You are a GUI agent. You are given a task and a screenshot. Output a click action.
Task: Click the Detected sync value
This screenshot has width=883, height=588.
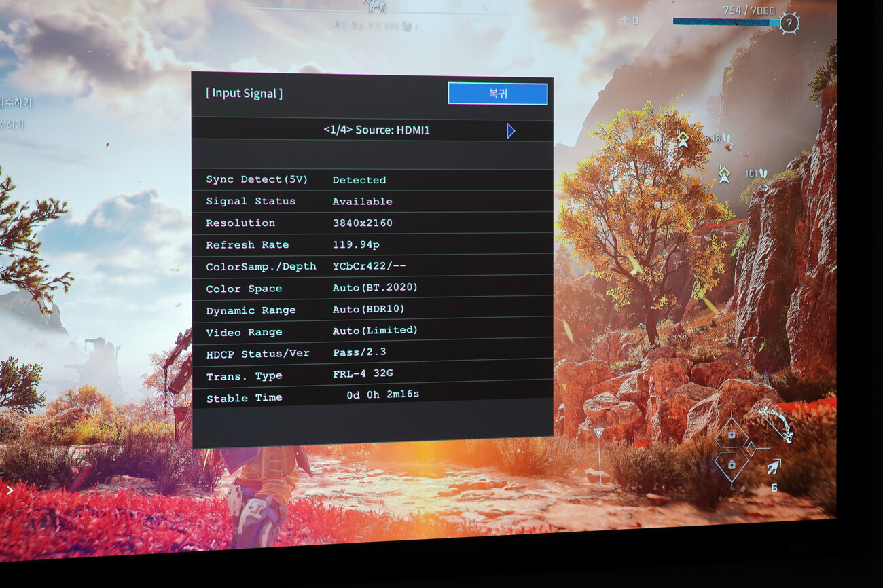[359, 180]
